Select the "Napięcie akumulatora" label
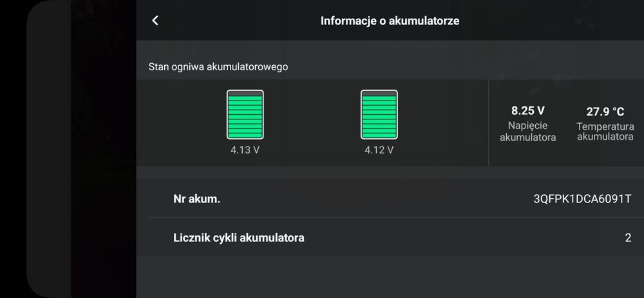The image size is (644, 298). click(527, 131)
